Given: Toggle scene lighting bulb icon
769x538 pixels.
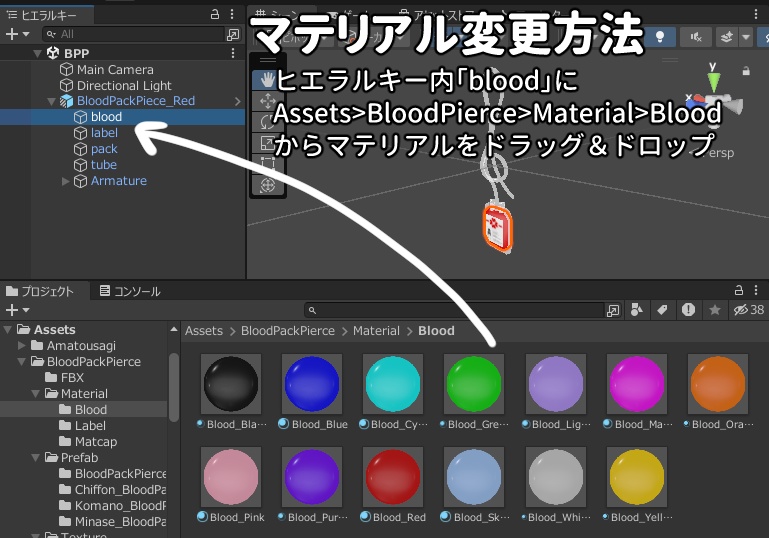Looking at the screenshot, I should coord(660,37).
